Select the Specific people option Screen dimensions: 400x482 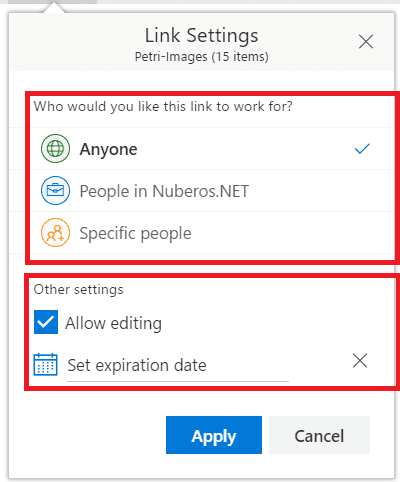[x=212, y=233]
